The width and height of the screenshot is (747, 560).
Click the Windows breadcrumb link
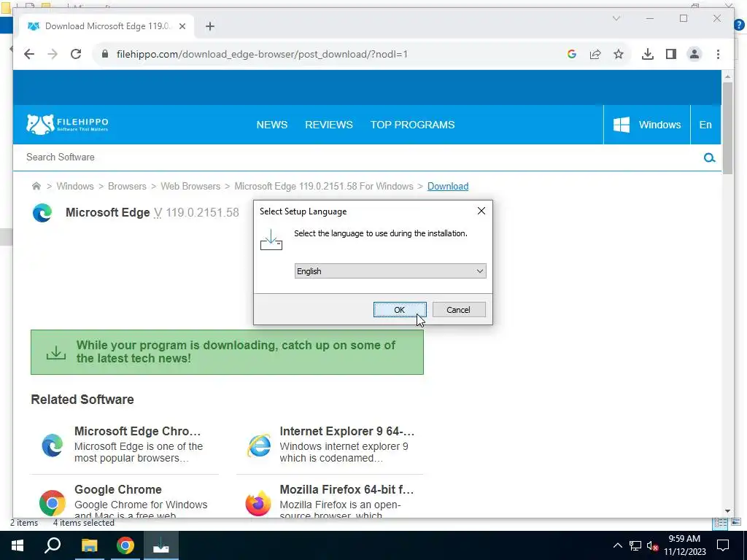click(75, 186)
